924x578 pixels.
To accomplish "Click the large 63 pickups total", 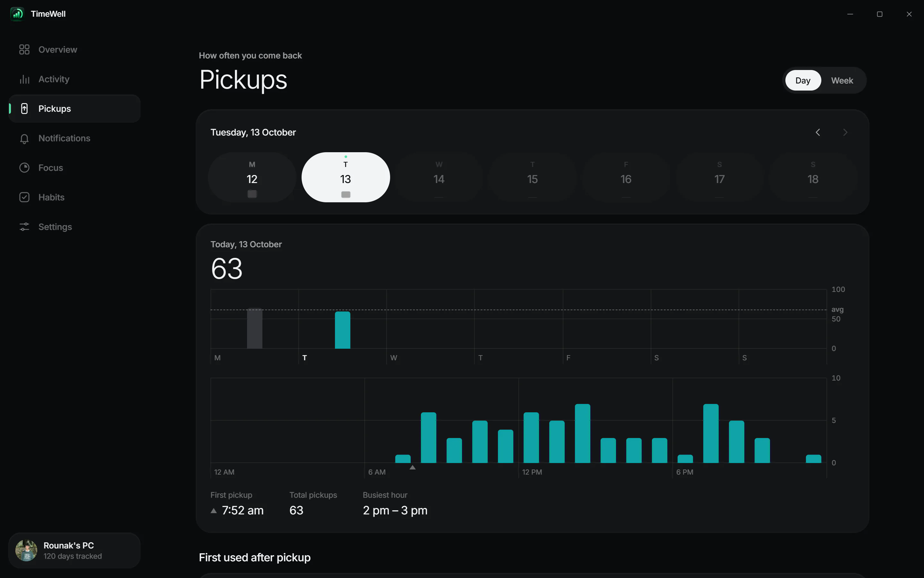I will (x=227, y=268).
